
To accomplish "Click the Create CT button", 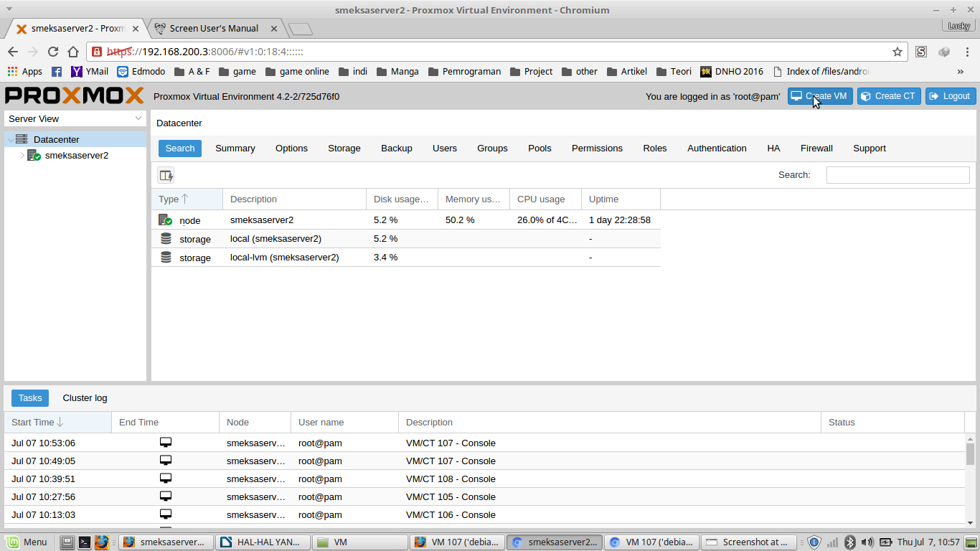I will 889,96.
